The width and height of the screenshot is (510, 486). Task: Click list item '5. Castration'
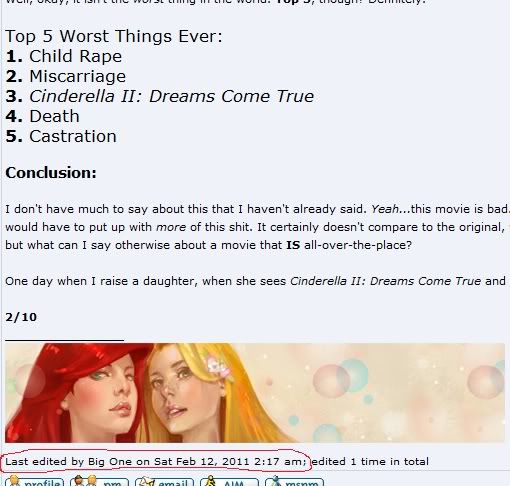tap(61, 136)
